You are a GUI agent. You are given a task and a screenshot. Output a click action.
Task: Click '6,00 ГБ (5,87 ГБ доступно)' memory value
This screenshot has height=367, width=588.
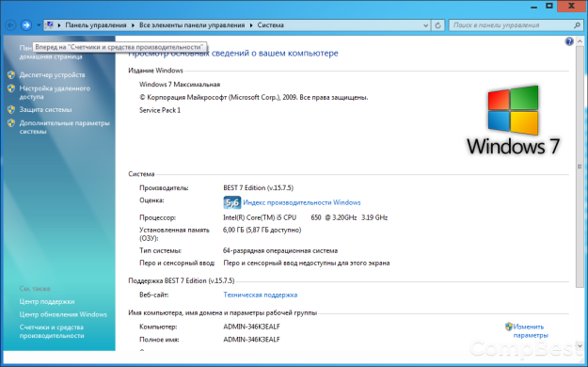click(x=262, y=230)
